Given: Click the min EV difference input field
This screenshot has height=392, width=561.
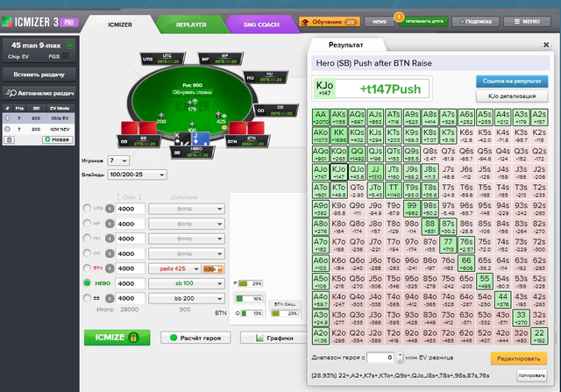Looking at the screenshot, I should click(x=380, y=357).
